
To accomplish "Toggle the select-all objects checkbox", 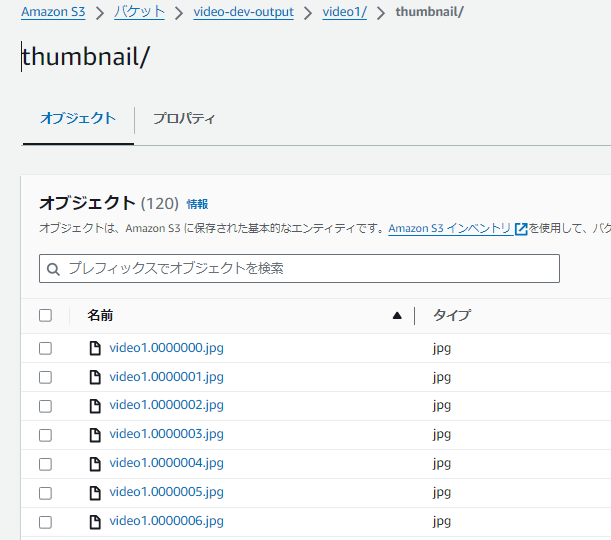I will (x=45, y=315).
